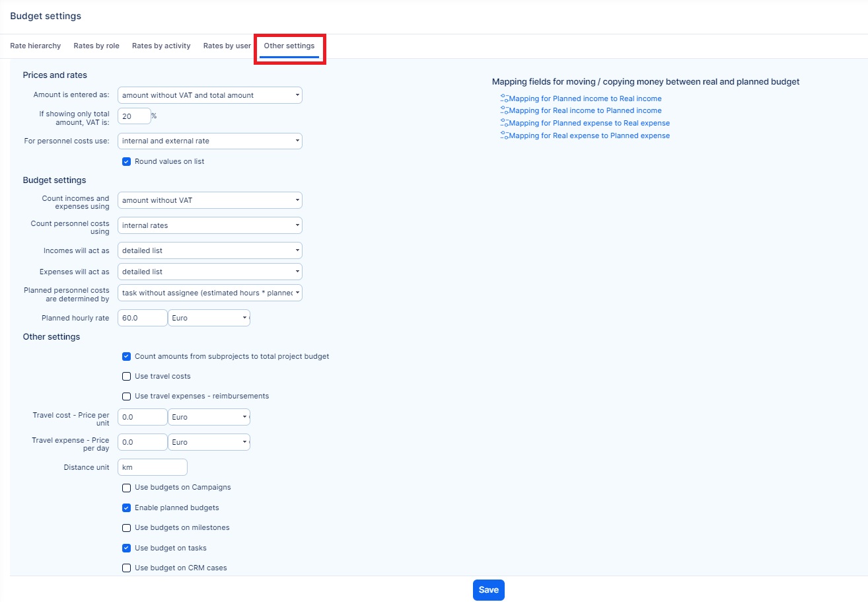
Task: Tick Use budget on CRM cases
Action: [127, 568]
